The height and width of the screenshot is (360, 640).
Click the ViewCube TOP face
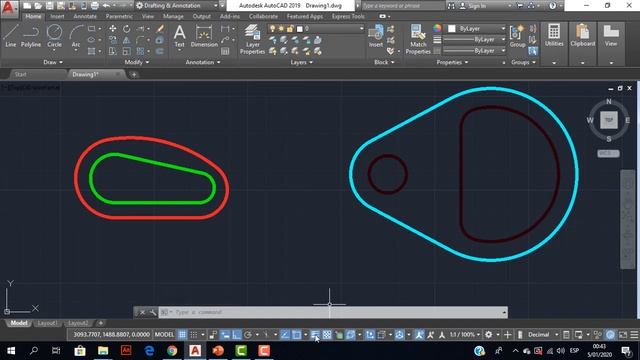point(609,120)
